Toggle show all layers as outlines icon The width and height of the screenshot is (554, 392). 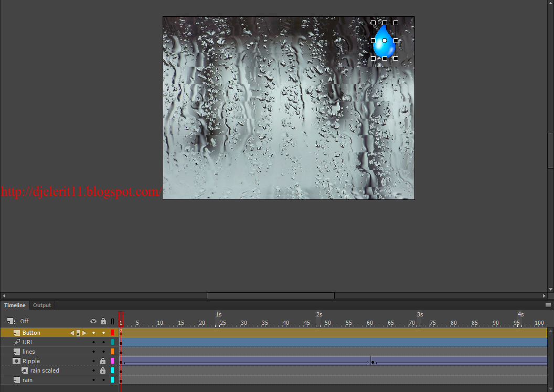112,321
